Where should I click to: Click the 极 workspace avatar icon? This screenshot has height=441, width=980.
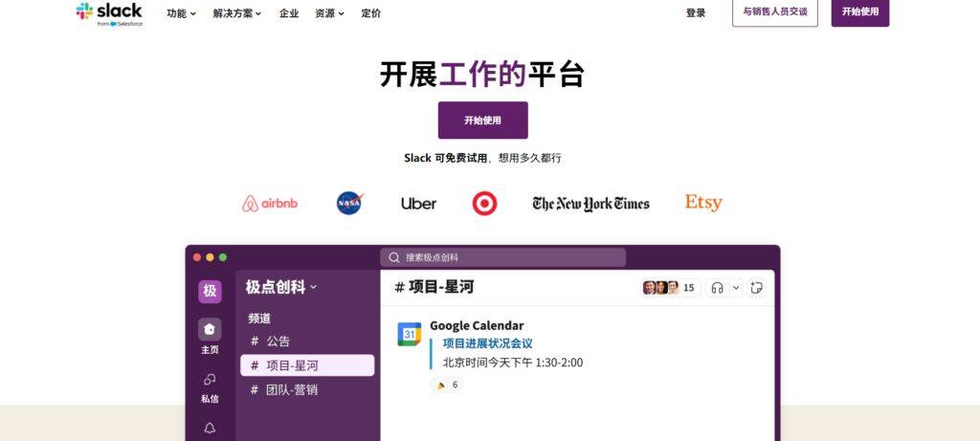click(210, 291)
